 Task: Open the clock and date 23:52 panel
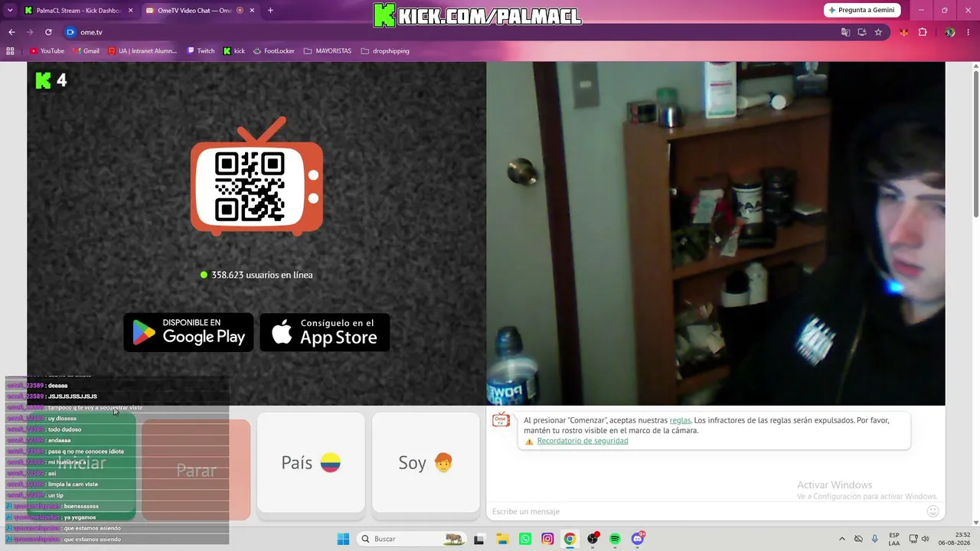(952, 539)
